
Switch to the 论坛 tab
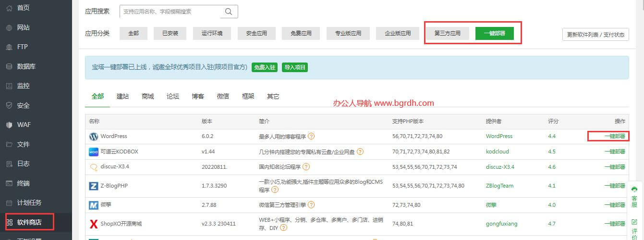pyautogui.click(x=173, y=96)
